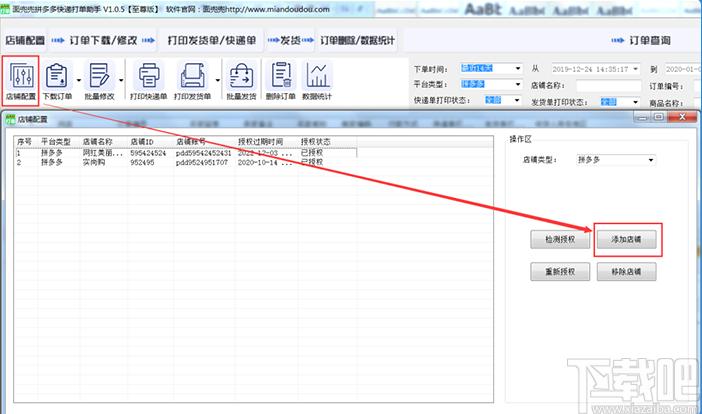Click the 到 end date field

683,69
